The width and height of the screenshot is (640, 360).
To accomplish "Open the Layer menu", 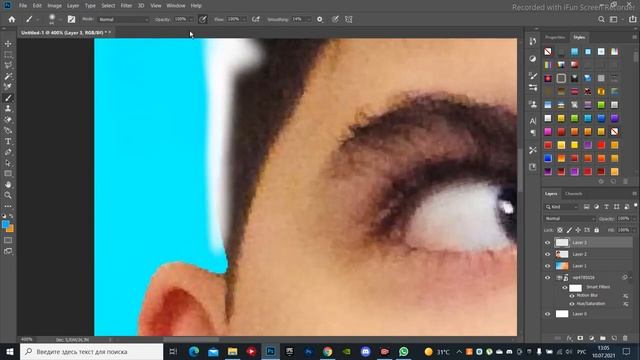I will [x=73, y=6].
